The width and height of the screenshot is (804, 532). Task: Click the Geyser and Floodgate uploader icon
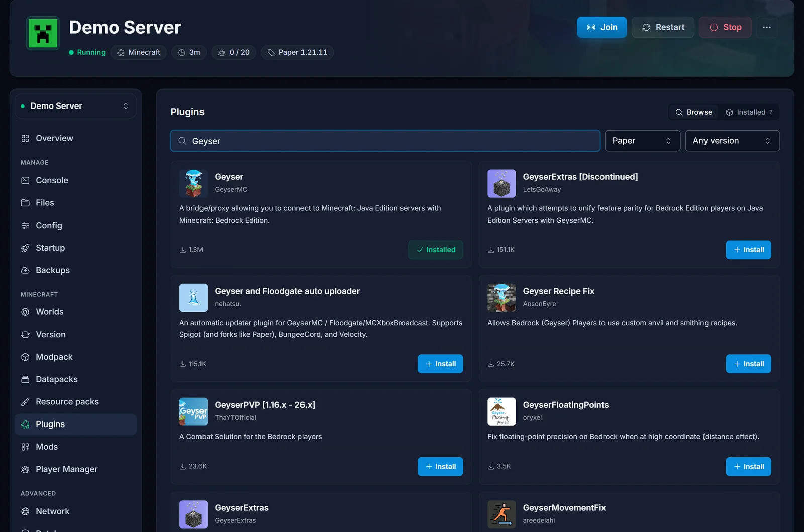[193, 298]
